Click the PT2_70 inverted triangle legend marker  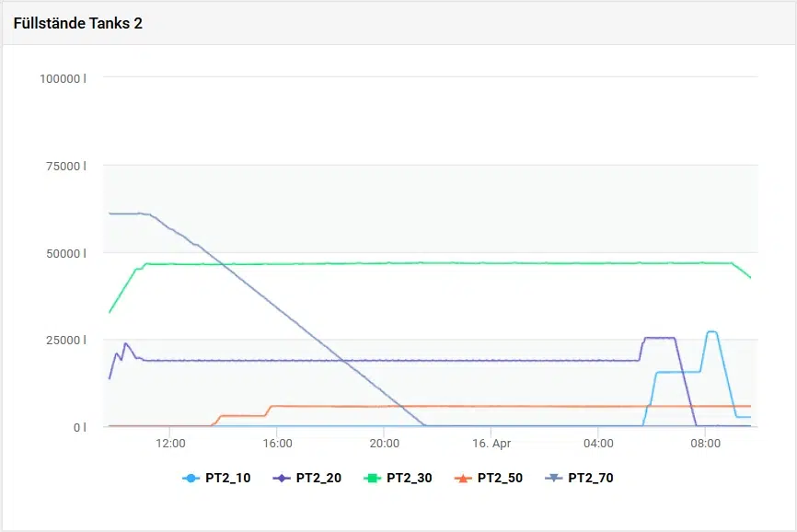pos(554,479)
